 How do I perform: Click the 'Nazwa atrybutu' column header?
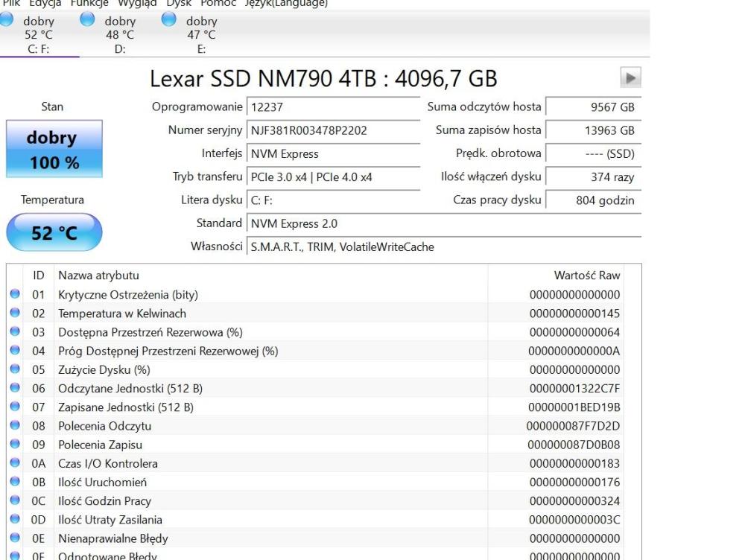click(98, 276)
